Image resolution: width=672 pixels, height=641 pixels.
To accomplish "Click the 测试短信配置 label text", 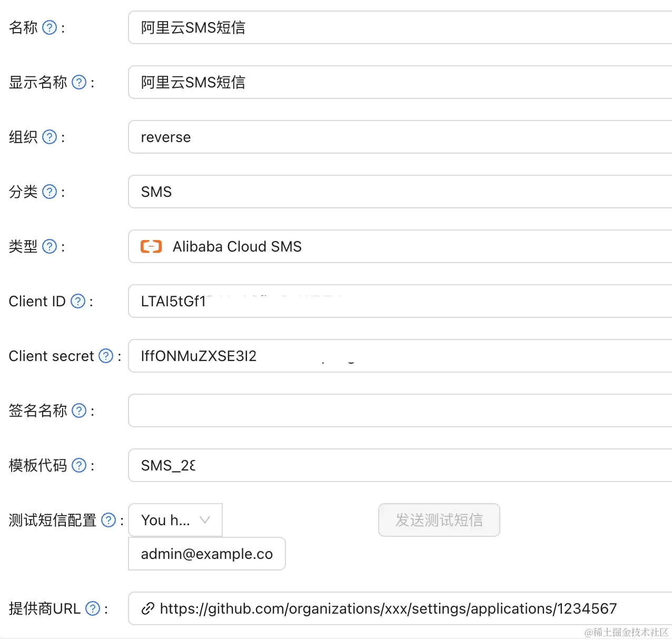I will click(53, 520).
